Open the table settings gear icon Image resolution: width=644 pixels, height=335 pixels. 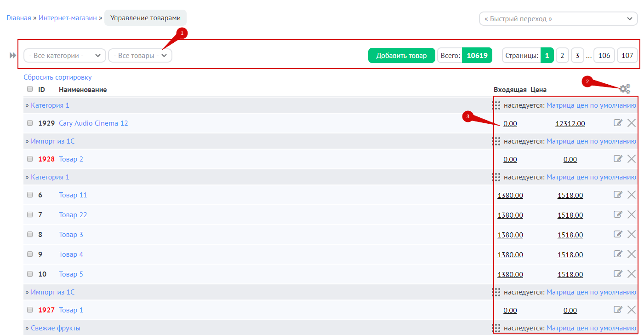(x=625, y=89)
